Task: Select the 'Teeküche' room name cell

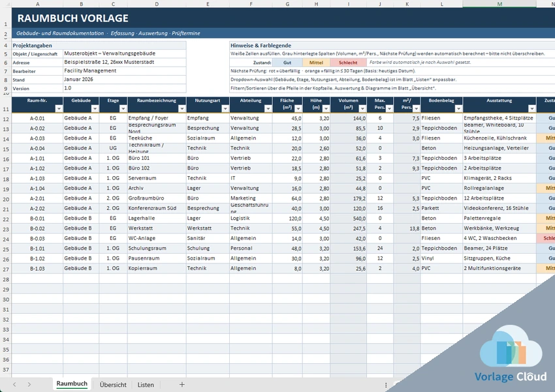Action: pyautogui.click(x=157, y=138)
